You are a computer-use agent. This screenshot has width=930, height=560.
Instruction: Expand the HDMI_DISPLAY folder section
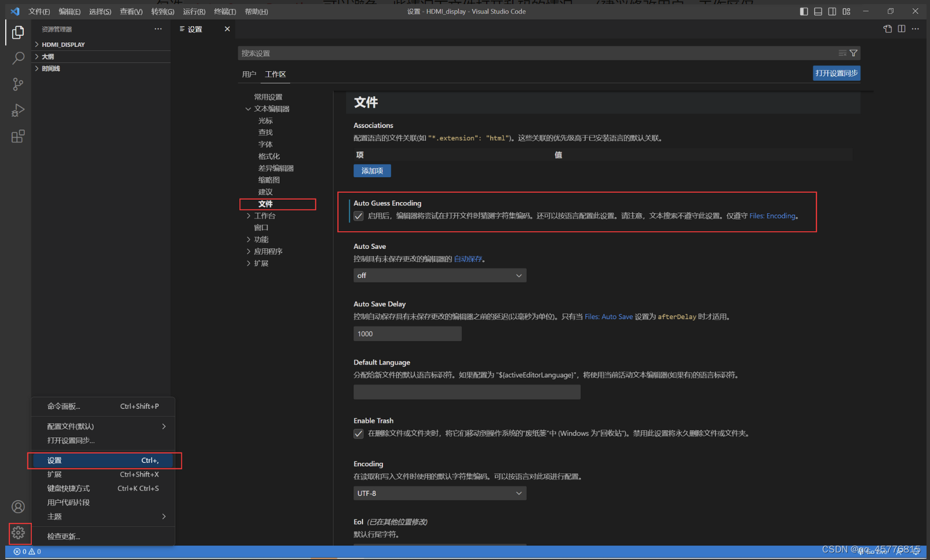click(x=101, y=45)
